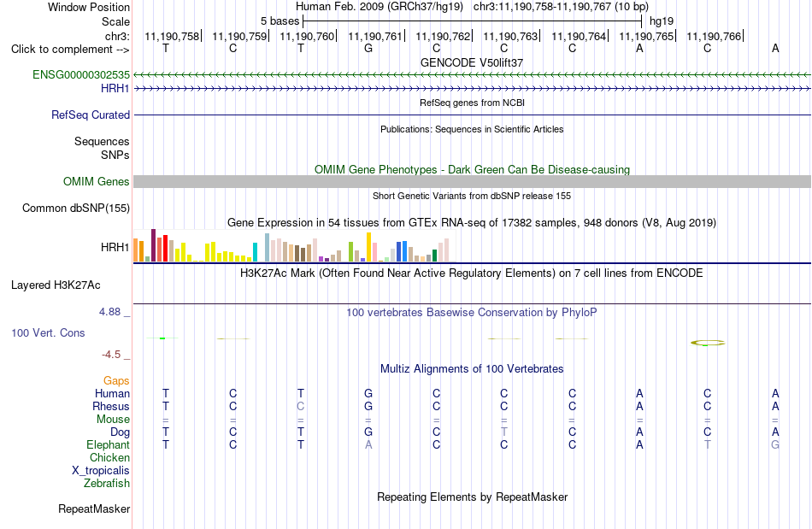812x529 pixels.
Task: Select the Dog species label
Action: click(120, 432)
